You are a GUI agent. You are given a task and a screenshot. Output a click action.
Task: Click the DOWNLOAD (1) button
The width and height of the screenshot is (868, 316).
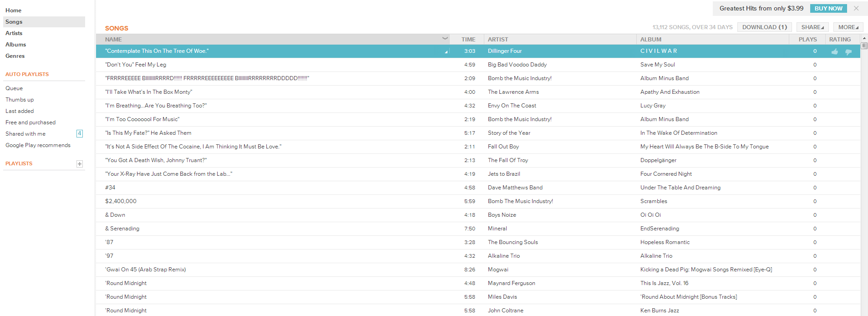click(765, 27)
